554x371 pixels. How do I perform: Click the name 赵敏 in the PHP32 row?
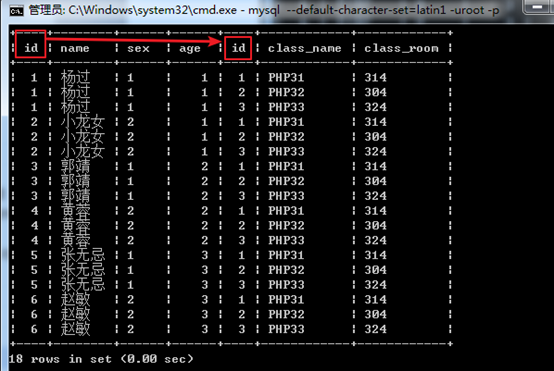[x=75, y=314]
